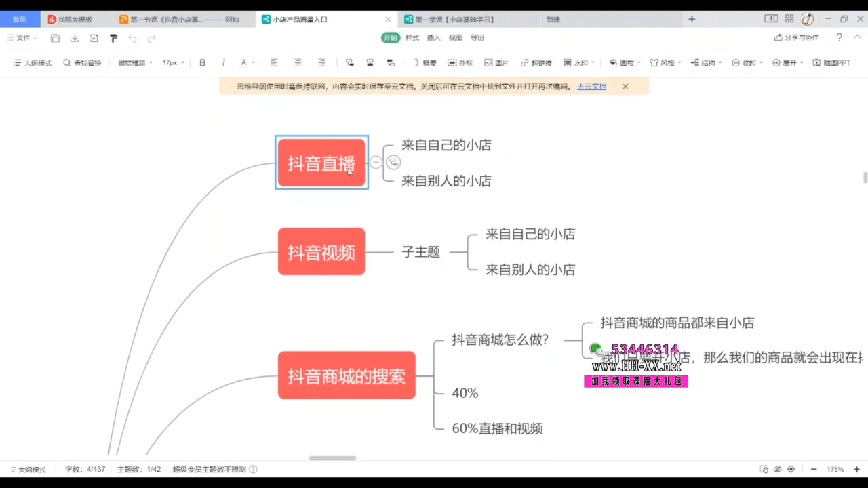Open the 微软雅黑 font family dropdown
The width and height of the screenshot is (868, 488).
click(135, 62)
